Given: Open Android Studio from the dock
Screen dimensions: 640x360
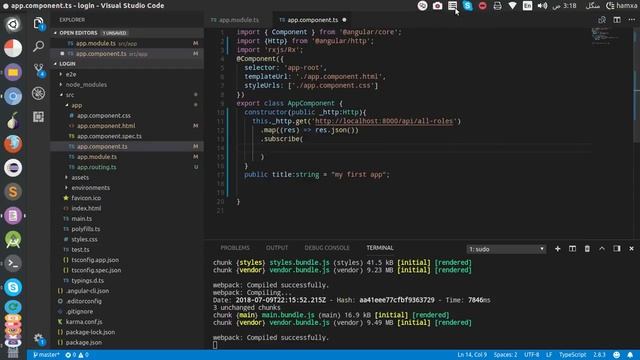Looking at the screenshot, I should point(13,240).
